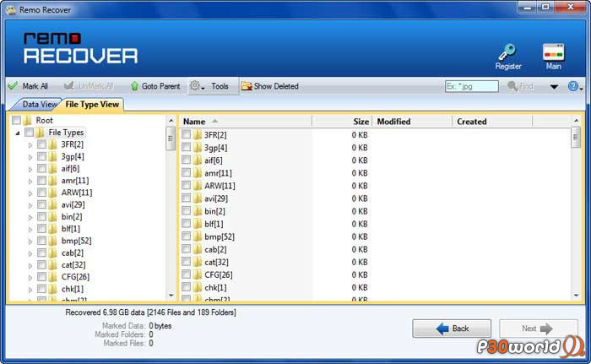Expand the avi[29] tree node

30,205
